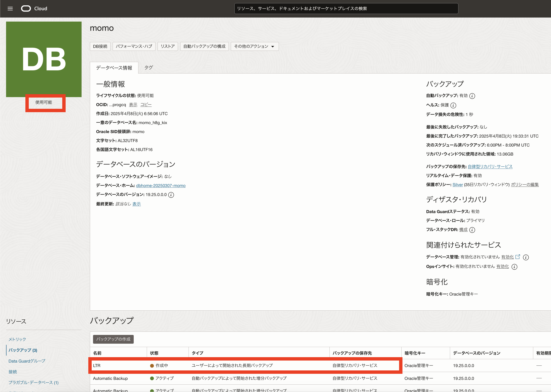Click the first Automatic Backup row name
The image size is (551, 392).
110,378
